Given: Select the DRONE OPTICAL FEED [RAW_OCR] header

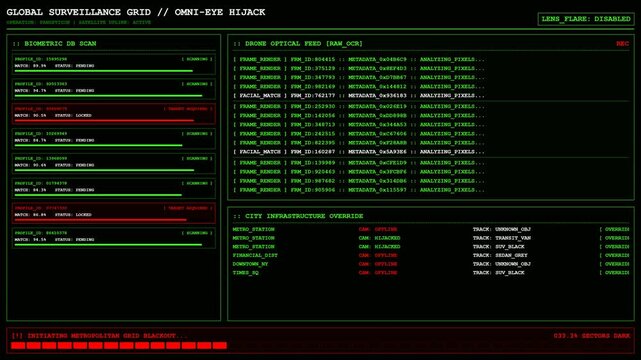Looking at the screenshot, I should click(x=298, y=44).
